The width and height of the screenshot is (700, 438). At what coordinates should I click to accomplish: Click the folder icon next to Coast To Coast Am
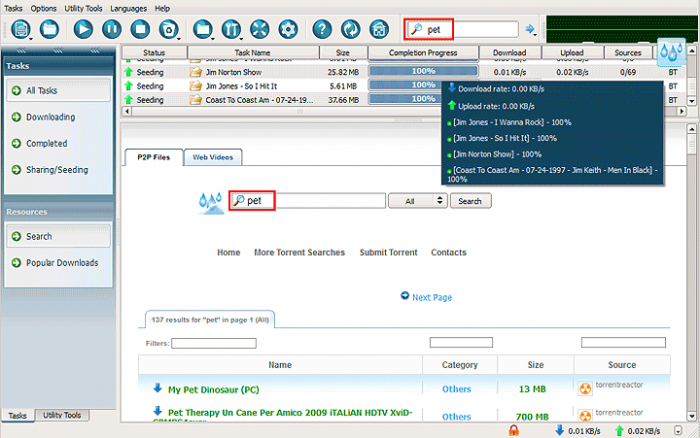pos(196,100)
